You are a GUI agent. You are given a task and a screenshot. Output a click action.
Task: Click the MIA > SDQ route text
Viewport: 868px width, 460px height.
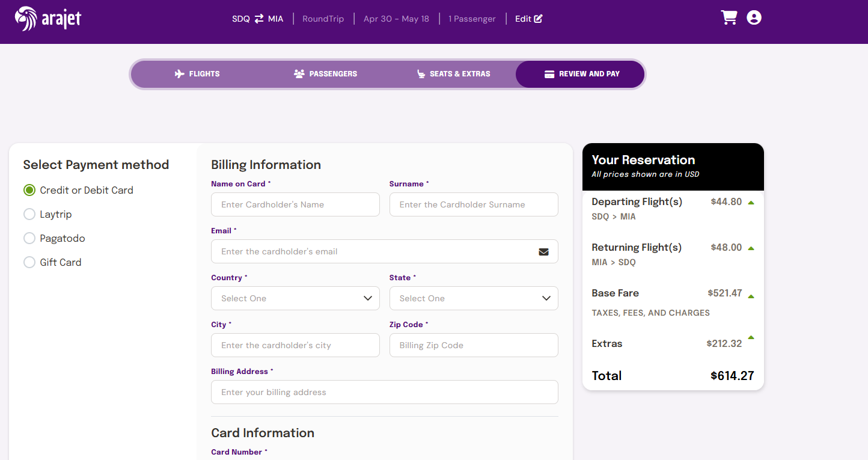[x=614, y=262]
